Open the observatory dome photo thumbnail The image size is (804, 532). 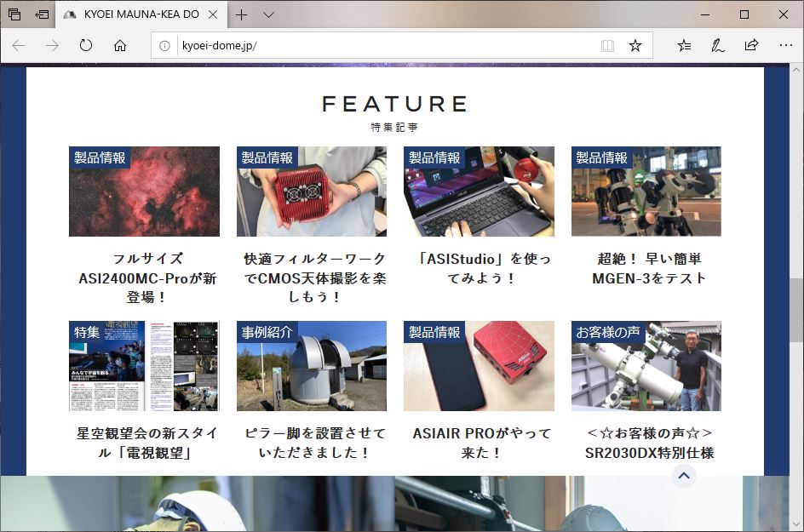(311, 366)
